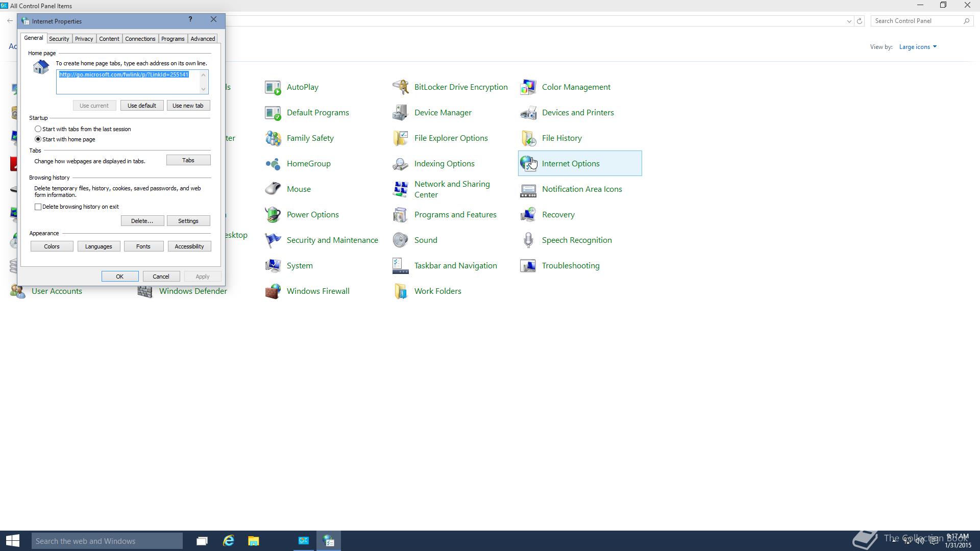Open the Default Programs icon
The width and height of the screenshot is (980, 551).
click(x=273, y=113)
